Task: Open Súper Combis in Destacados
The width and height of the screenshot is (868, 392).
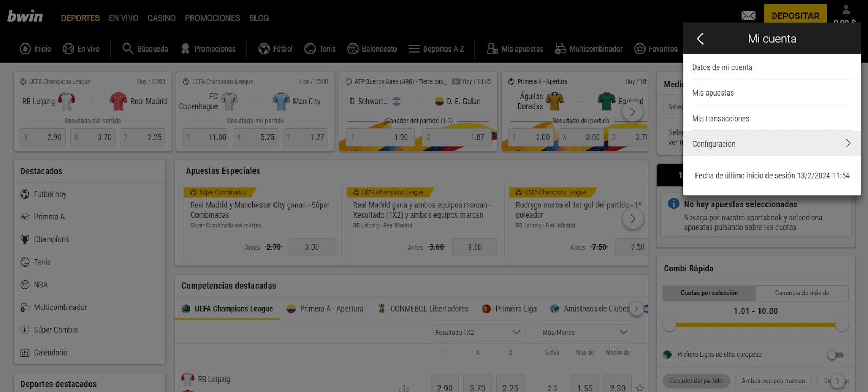Action: (x=49, y=330)
